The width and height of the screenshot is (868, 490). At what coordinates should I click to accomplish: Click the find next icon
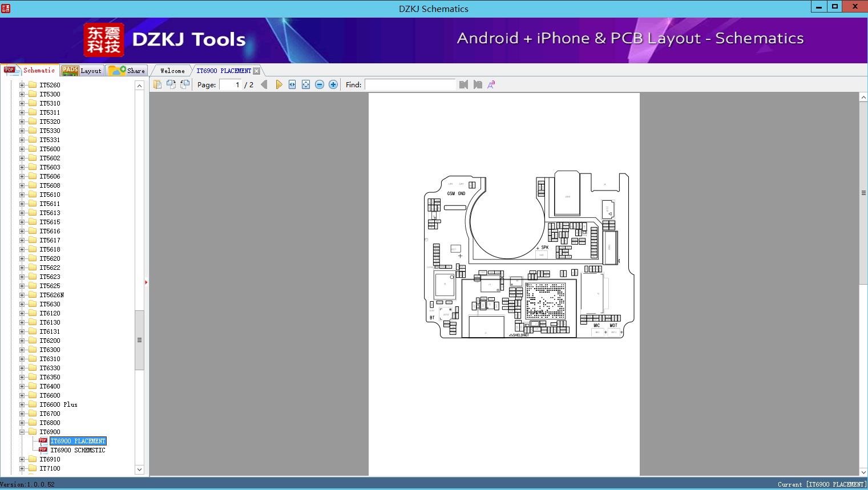478,84
